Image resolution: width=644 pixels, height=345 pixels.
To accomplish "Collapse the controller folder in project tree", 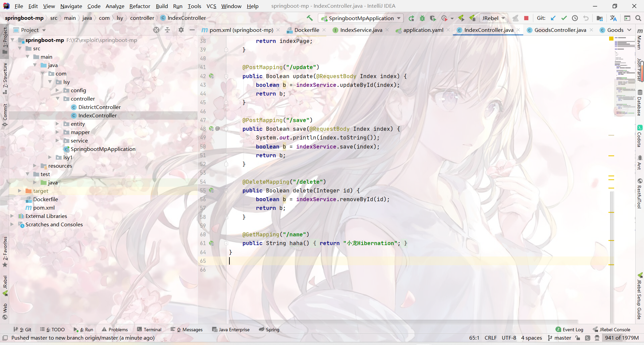I will click(57, 99).
